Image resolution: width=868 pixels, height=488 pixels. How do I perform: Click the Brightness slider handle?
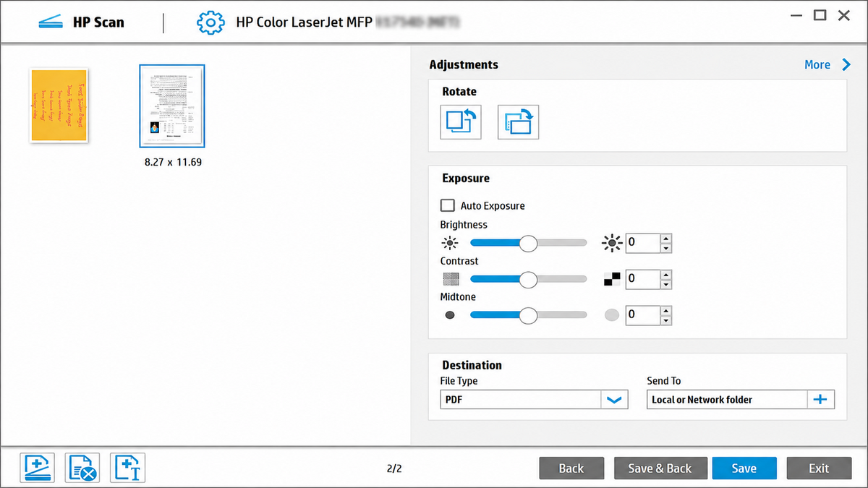click(529, 243)
